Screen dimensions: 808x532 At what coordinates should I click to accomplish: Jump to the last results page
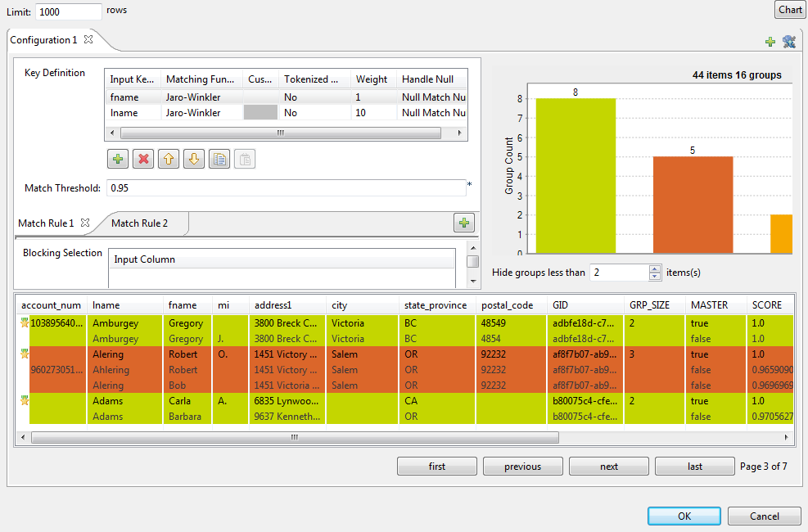(694, 467)
